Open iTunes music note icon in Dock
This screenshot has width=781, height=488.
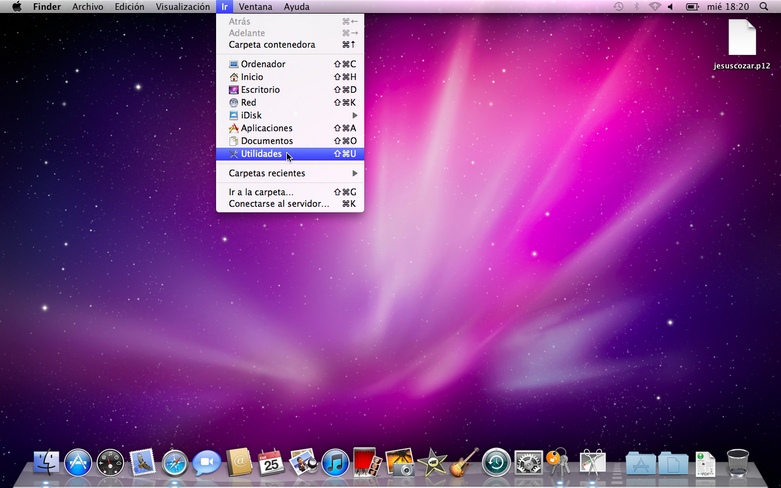335,463
